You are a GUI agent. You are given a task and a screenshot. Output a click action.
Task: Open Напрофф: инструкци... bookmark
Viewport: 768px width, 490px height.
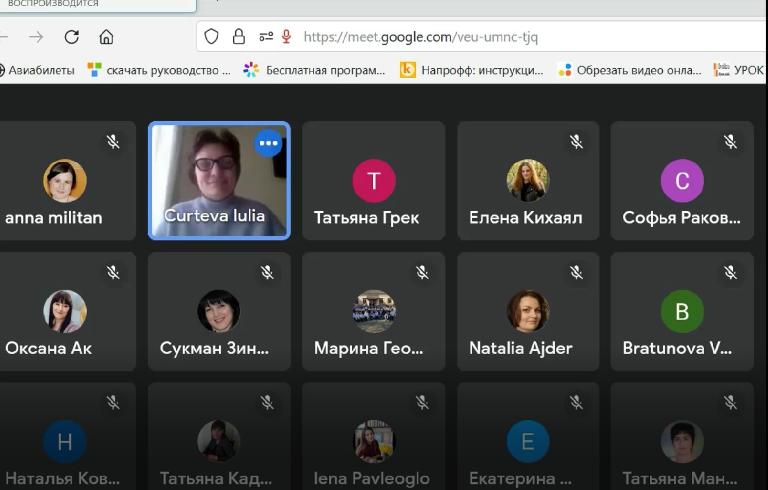pos(472,70)
